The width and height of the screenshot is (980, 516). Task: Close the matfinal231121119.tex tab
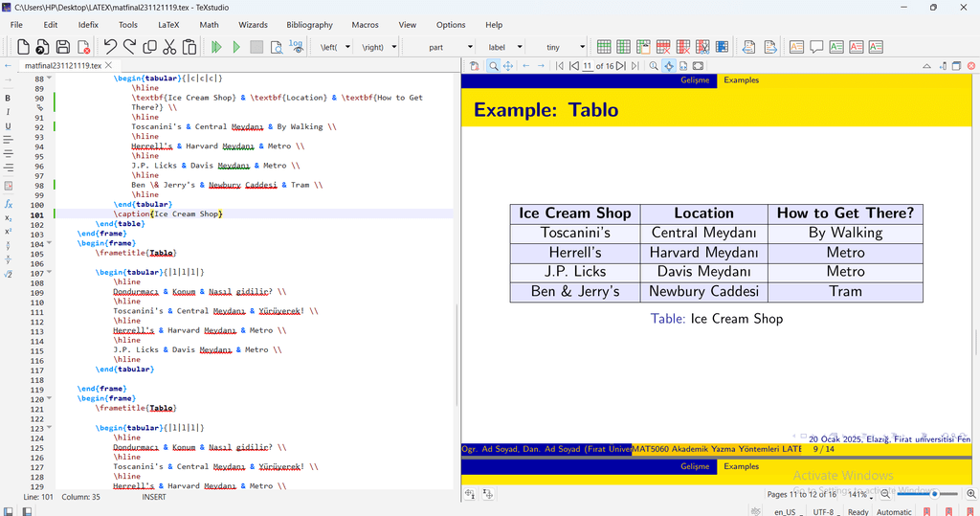coord(109,65)
